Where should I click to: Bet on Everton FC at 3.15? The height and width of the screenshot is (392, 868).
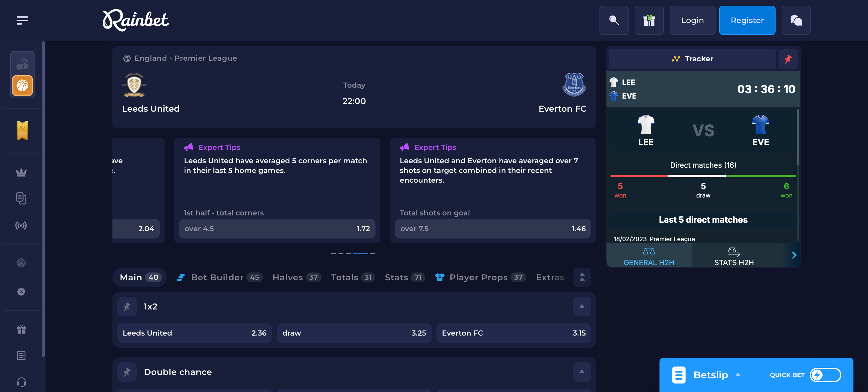point(513,333)
